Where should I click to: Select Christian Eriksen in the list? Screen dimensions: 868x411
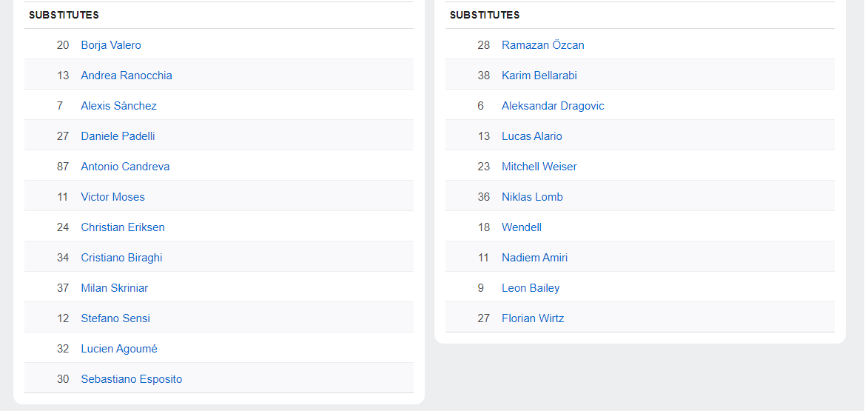click(x=123, y=227)
